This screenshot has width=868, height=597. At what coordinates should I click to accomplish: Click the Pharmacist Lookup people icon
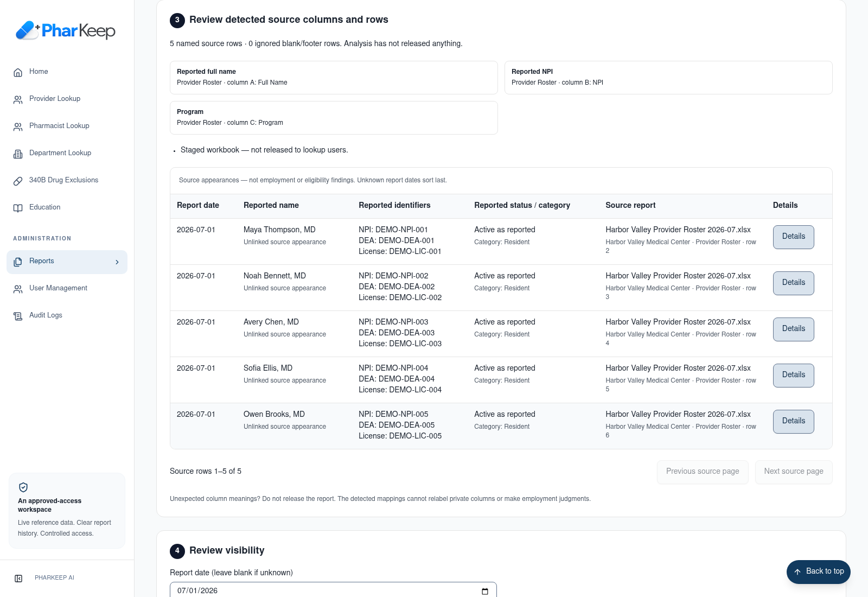(x=18, y=126)
